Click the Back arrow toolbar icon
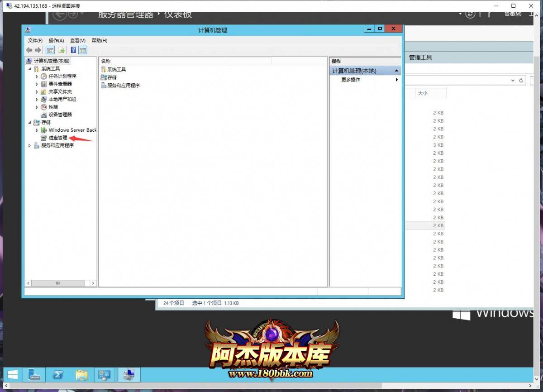This screenshot has width=543, height=392. (29, 50)
